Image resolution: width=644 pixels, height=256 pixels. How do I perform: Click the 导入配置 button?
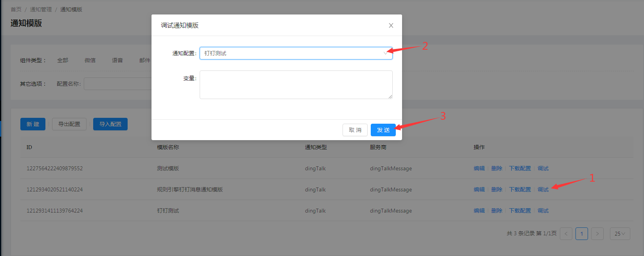pos(110,124)
